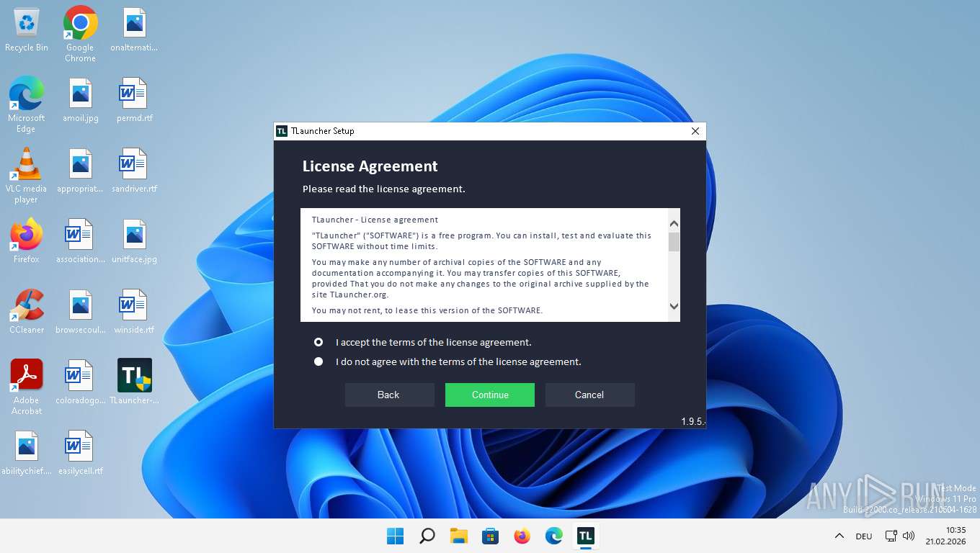Click 'You may not rent' license line
The width and height of the screenshot is (980, 553).
click(427, 310)
